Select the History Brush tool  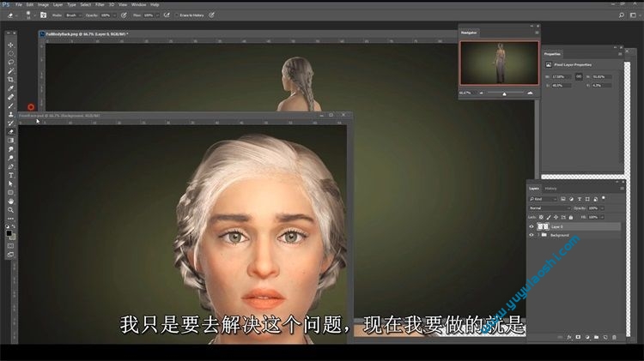pos(10,123)
